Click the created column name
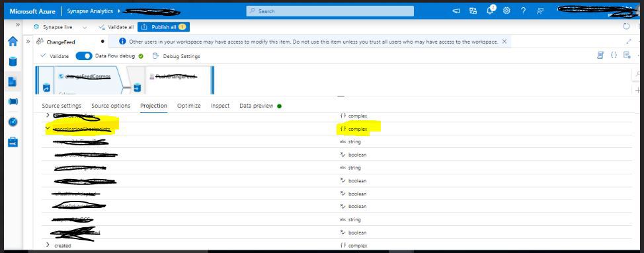The height and width of the screenshot is (253, 644). [x=62, y=246]
